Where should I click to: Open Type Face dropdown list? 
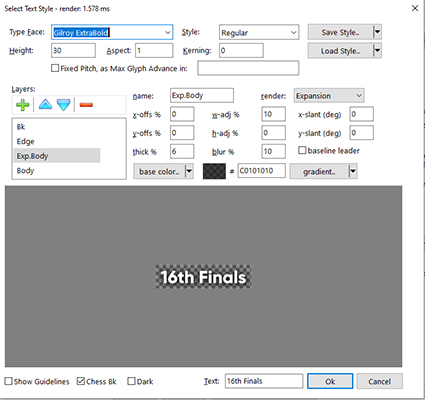(167, 32)
